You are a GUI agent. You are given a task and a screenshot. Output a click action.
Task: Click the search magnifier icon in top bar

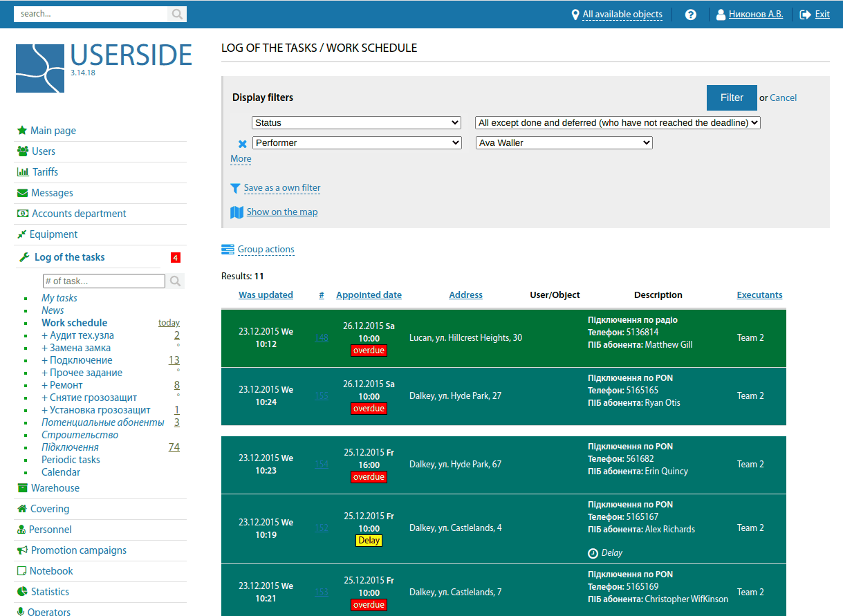coord(177,14)
